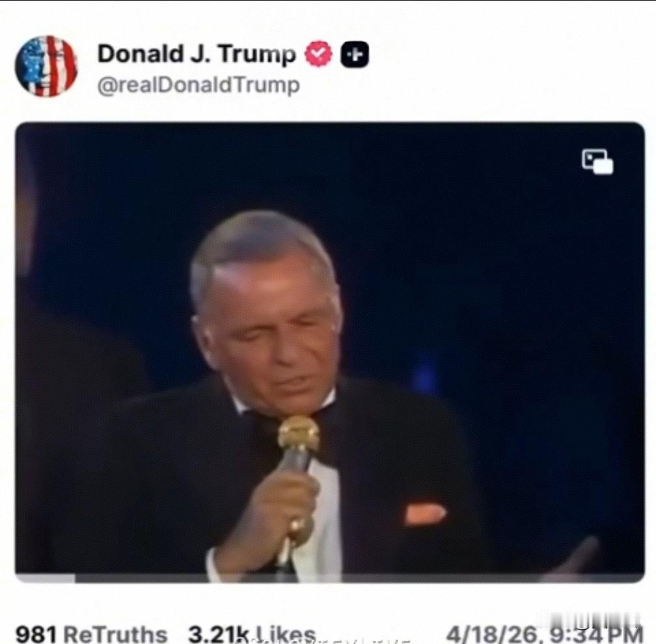Click the played portion of the video progress bar
Image resolution: width=656 pixels, height=644 pixels.
(x=45, y=579)
